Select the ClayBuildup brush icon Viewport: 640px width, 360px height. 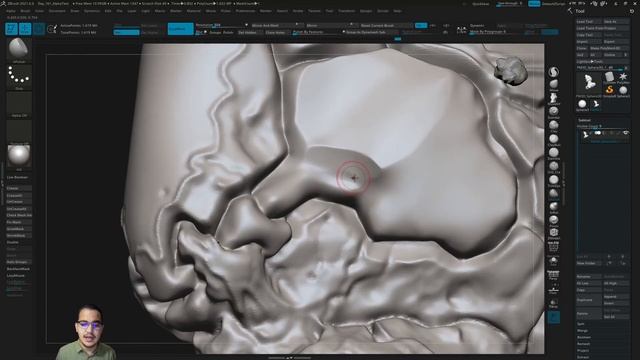(x=554, y=139)
